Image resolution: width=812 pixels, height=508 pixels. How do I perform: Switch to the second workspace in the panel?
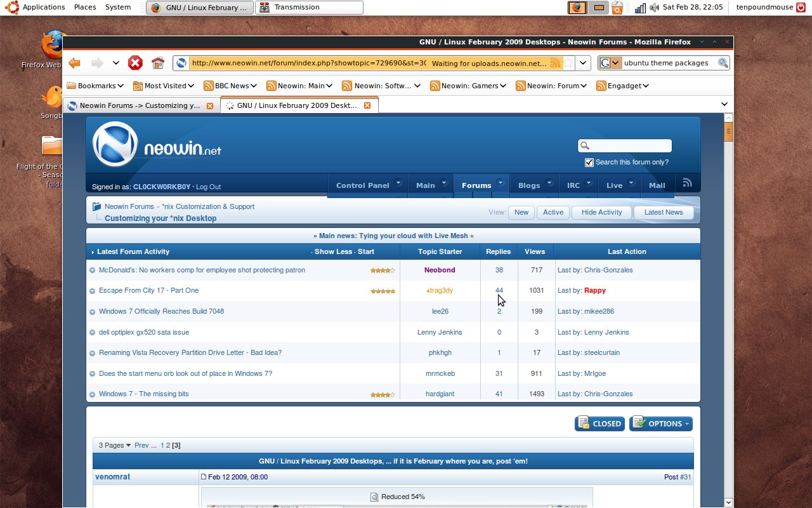tap(598, 8)
